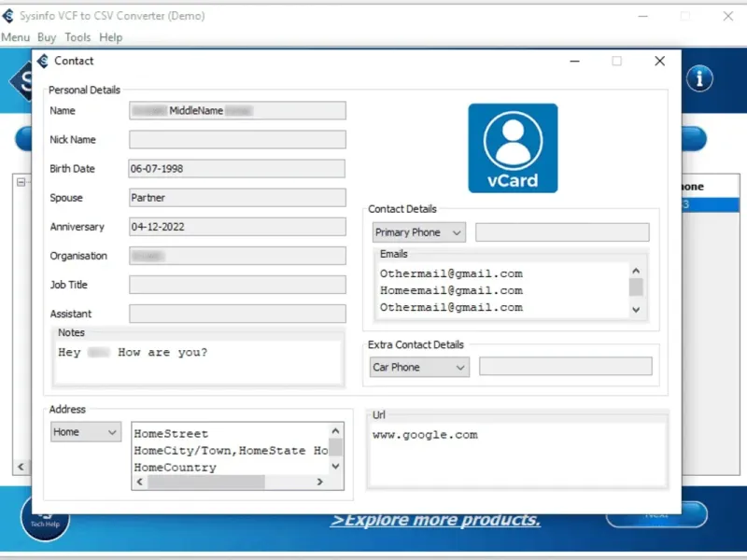Click the Job Title input field
Viewport: 747px width, 560px height.
click(237, 285)
